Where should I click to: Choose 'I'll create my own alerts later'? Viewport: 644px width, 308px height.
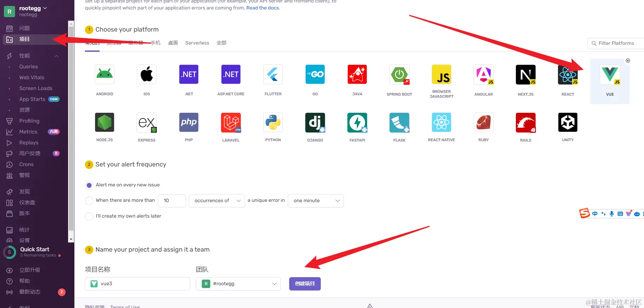coord(89,216)
